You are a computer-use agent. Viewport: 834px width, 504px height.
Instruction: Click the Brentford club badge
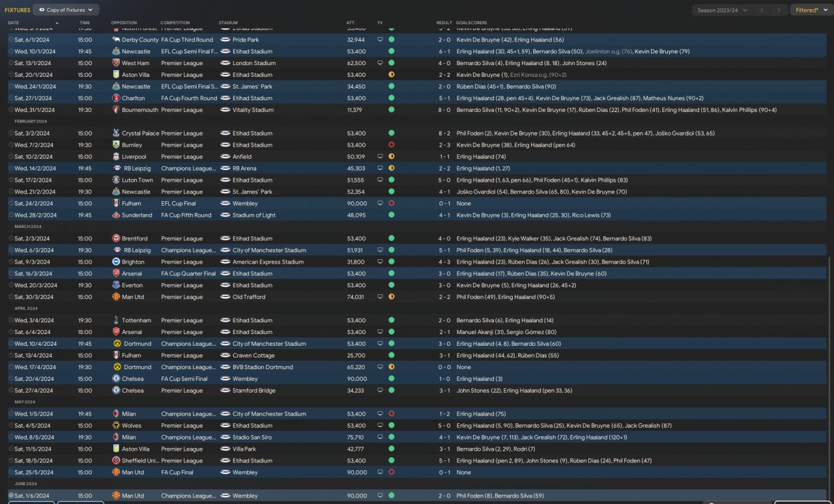click(116, 239)
